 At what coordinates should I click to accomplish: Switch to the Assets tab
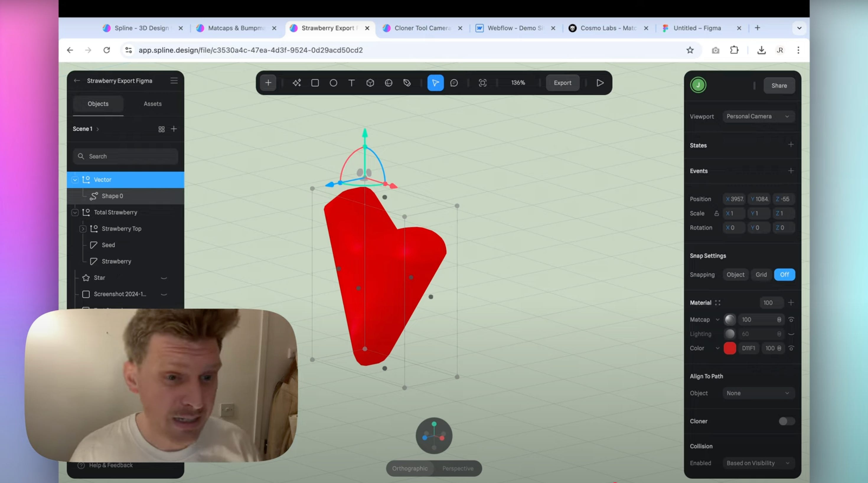(152, 104)
